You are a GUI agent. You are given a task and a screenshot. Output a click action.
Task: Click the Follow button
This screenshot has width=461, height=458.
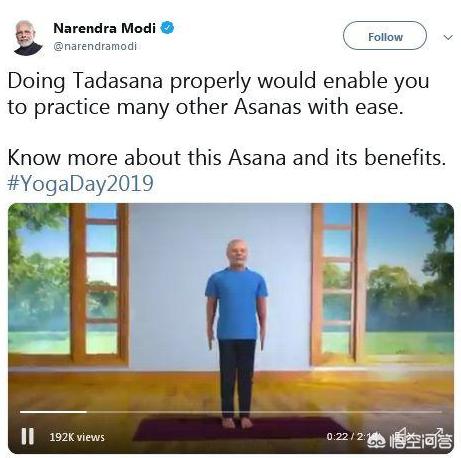385,36
